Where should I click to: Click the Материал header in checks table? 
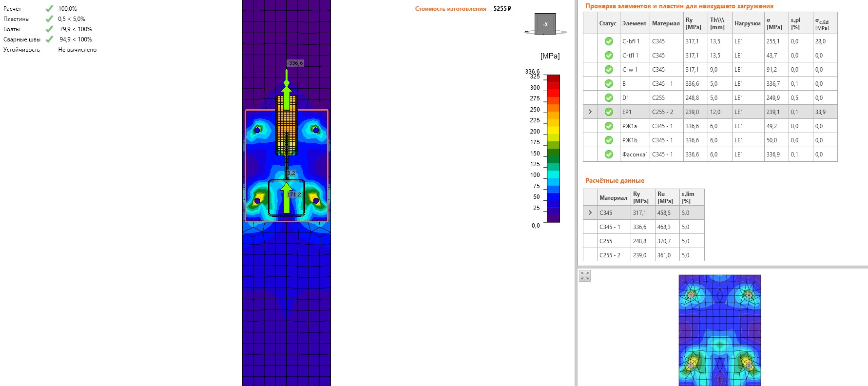(666, 23)
